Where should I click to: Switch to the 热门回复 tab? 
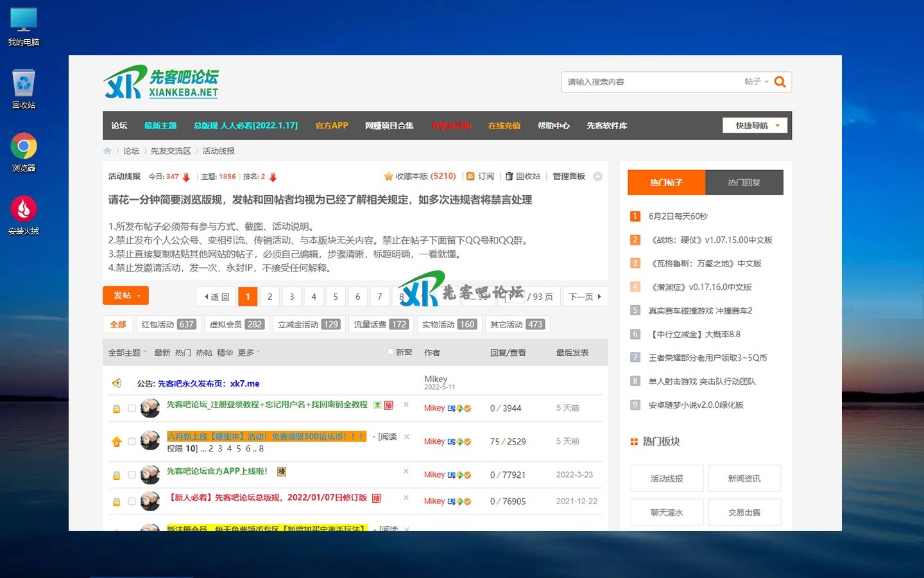tap(744, 182)
